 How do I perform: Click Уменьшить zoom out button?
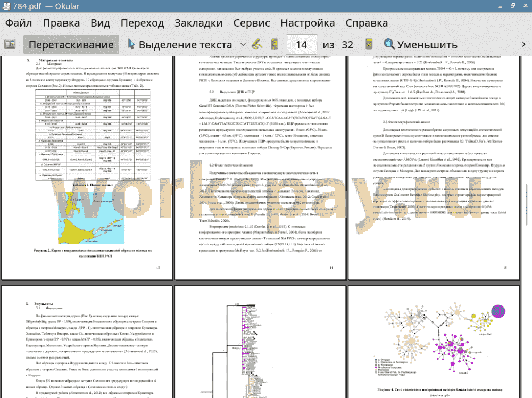(x=420, y=45)
